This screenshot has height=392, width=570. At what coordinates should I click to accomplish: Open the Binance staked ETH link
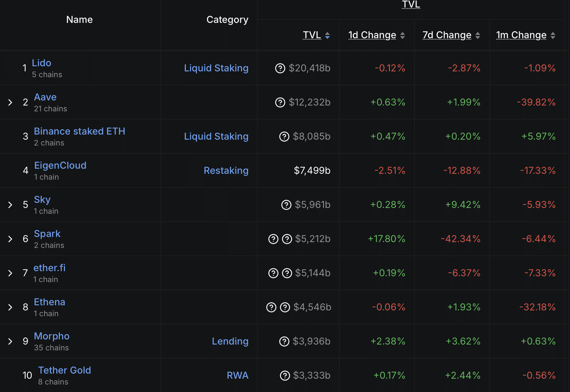point(80,131)
